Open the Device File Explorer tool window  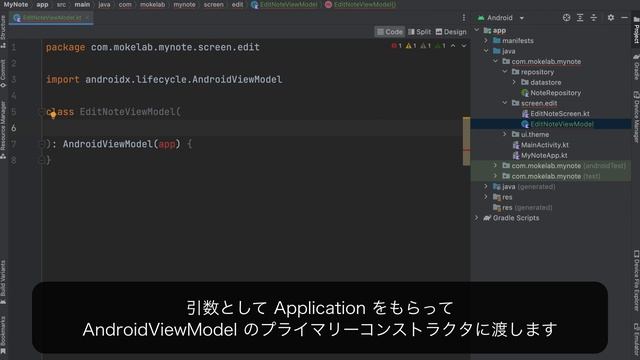[636, 280]
